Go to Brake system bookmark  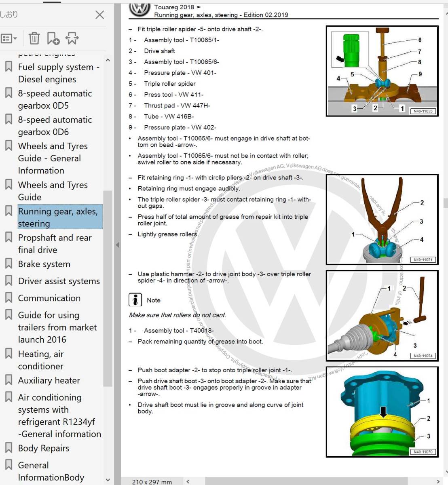click(44, 264)
